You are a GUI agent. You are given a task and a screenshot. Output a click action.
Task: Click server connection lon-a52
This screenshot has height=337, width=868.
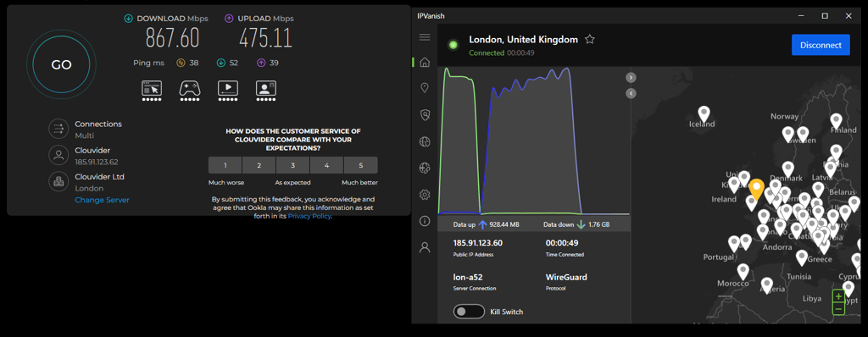(x=468, y=277)
